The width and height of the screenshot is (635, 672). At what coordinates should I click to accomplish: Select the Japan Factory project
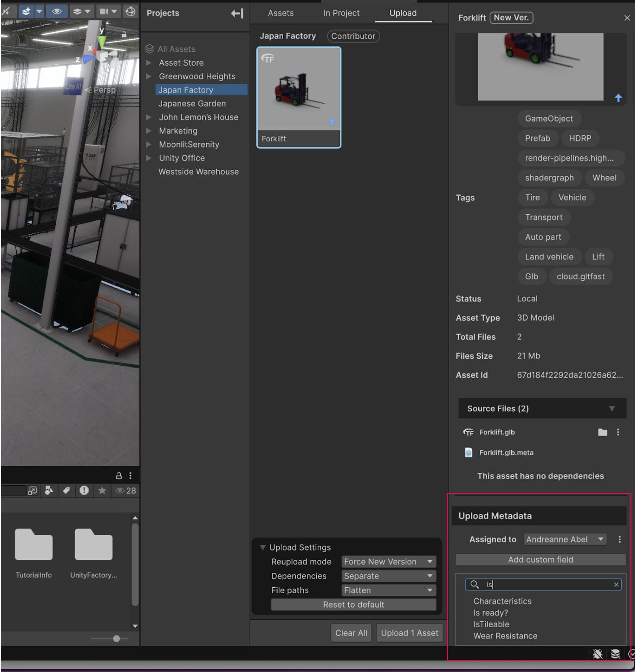(201, 90)
